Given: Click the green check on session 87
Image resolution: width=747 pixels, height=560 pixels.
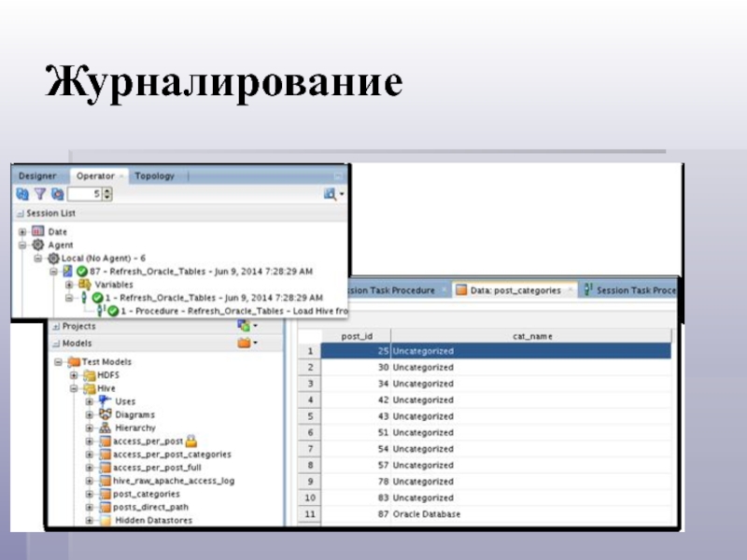Looking at the screenshot, I should (x=82, y=271).
